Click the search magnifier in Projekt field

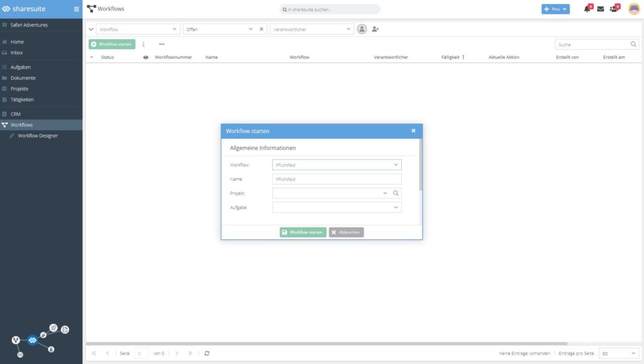tap(396, 193)
